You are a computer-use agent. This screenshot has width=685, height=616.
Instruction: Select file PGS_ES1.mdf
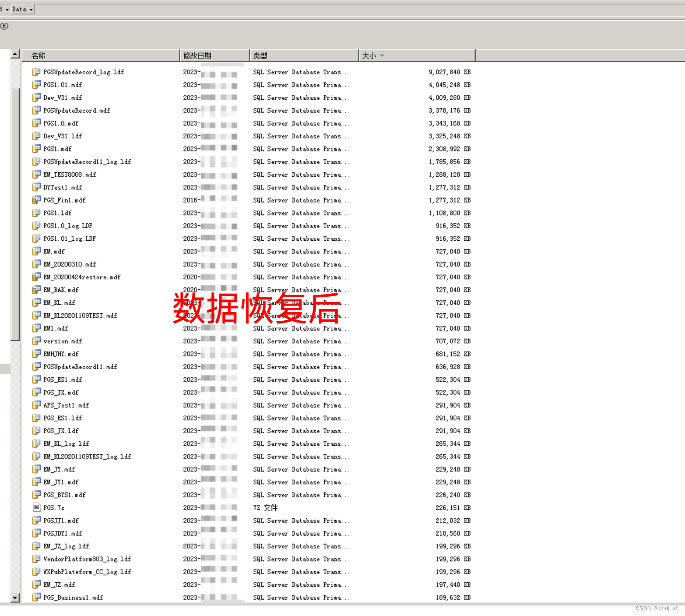pyautogui.click(x=63, y=379)
